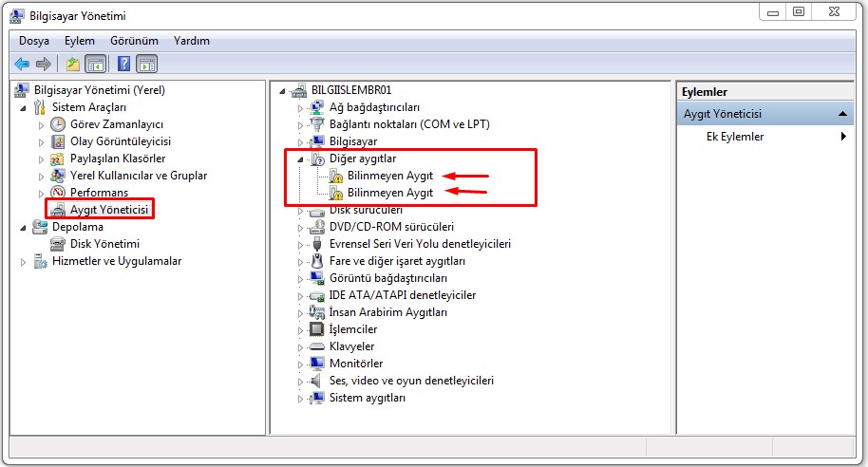Toggle the action pane toolbar button
This screenshot has height=467, width=868.
(146, 64)
